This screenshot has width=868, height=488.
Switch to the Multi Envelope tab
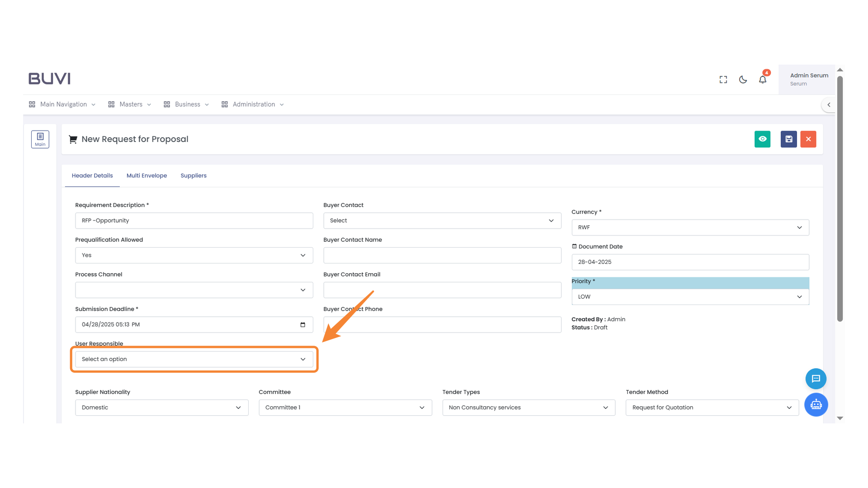(x=146, y=175)
